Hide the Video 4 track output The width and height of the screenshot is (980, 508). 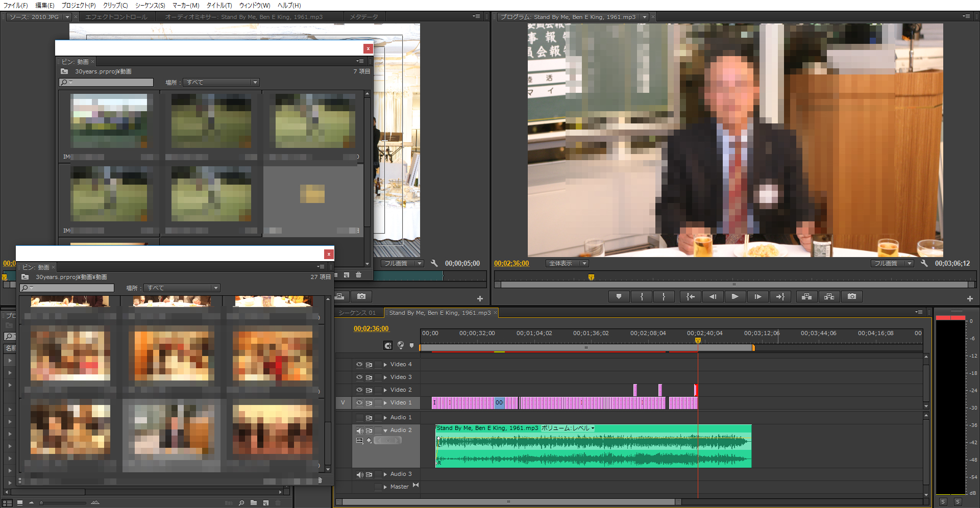click(x=359, y=364)
